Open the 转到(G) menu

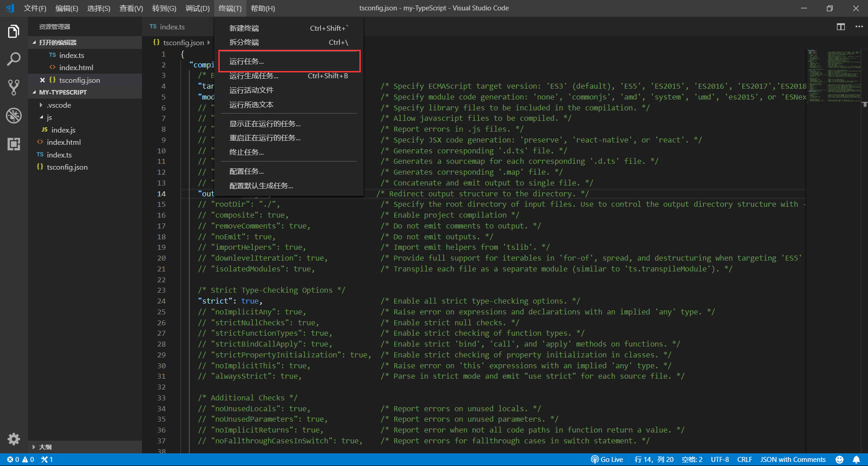click(x=164, y=8)
